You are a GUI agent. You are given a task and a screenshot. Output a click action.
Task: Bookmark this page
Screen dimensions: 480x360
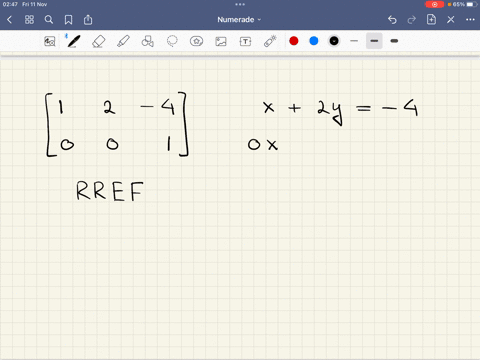tap(68, 20)
